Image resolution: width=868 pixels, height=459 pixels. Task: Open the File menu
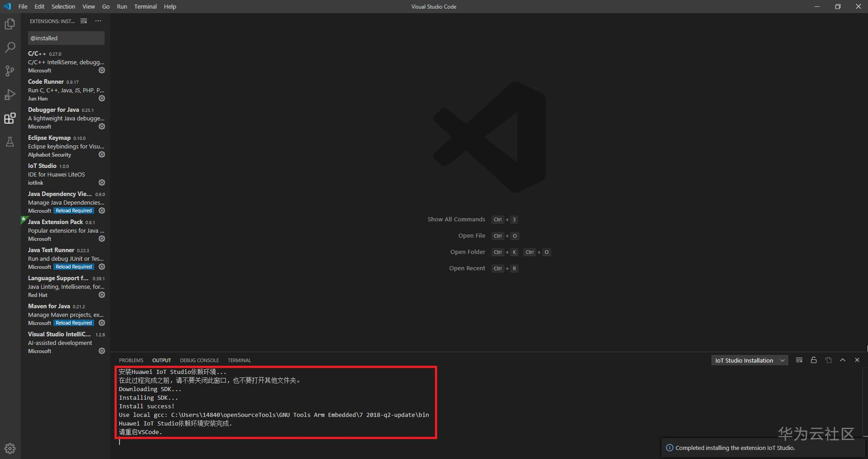pyautogui.click(x=23, y=6)
